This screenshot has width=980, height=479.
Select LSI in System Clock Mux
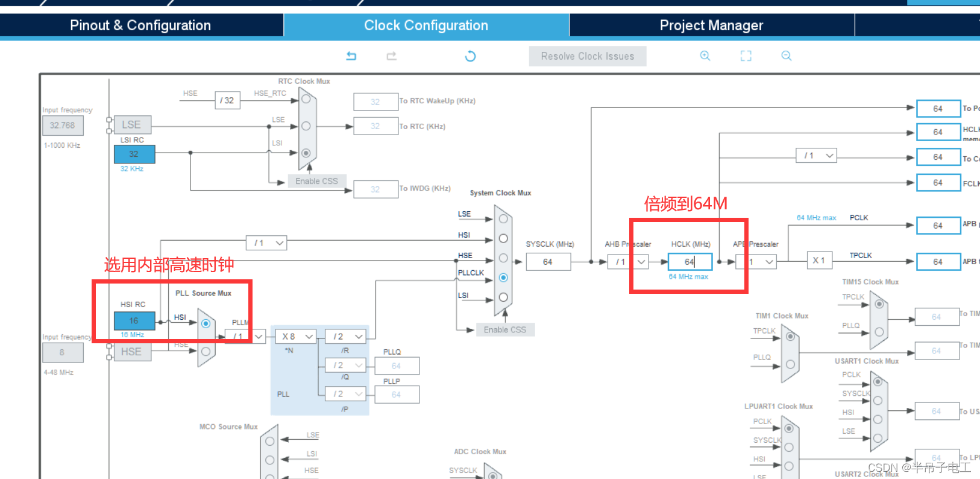pos(503,297)
